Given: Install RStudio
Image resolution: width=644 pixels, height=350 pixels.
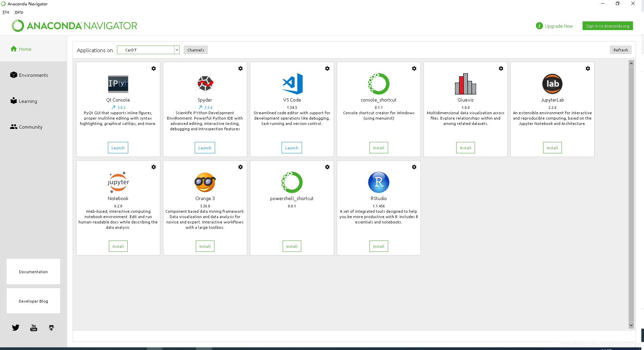Looking at the screenshot, I should click(379, 246).
